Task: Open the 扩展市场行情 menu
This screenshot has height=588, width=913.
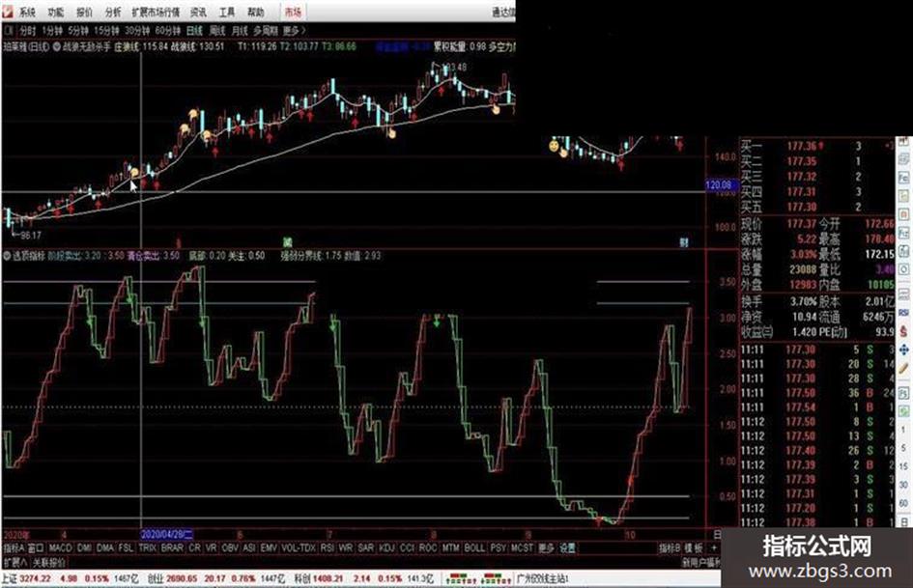Action: tap(156, 12)
